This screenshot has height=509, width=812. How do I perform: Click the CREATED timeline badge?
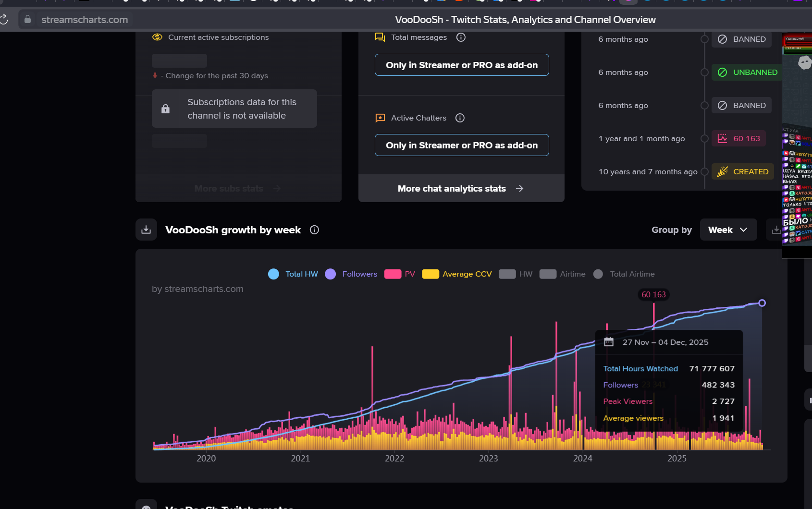click(743, 172)
